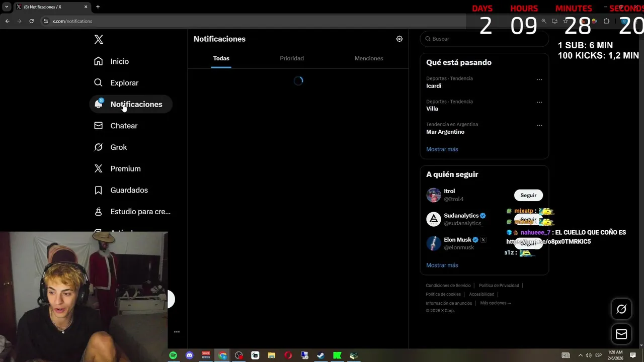Image resolution: width=644 pixels, height=362 pixels.
Task: Open the tab search dropdown arrow
Action: 7,7
